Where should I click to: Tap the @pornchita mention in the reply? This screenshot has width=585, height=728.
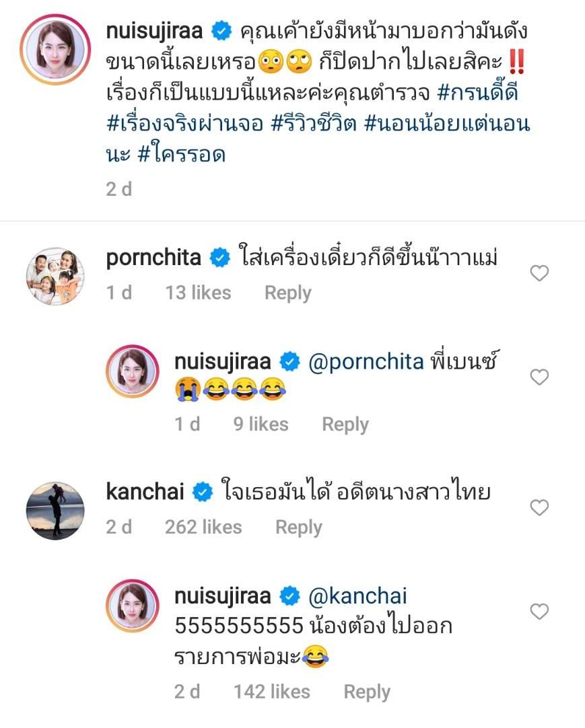click(366, 361)
